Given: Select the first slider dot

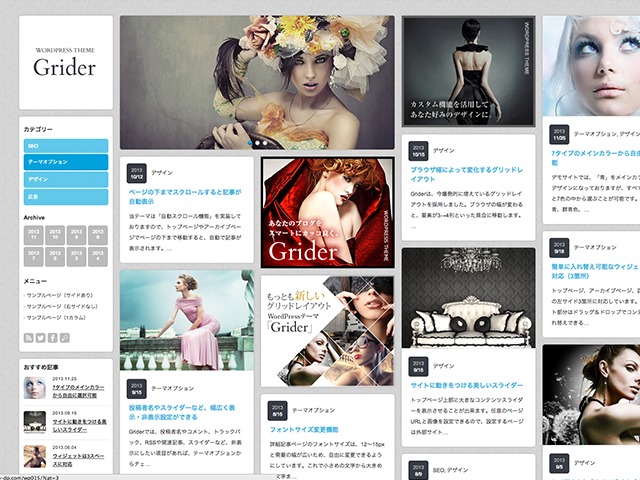Looking at the screenshot, I should [x=250, y=143].
